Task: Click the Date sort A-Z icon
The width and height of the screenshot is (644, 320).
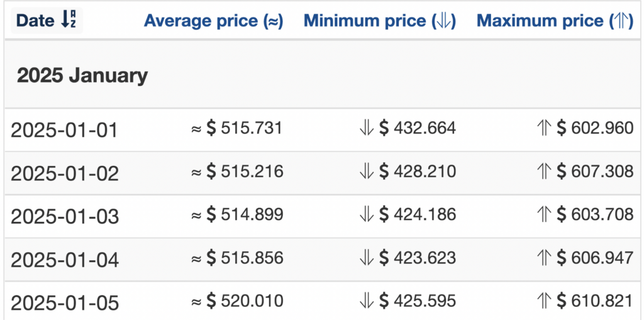Action: [69, 21]
